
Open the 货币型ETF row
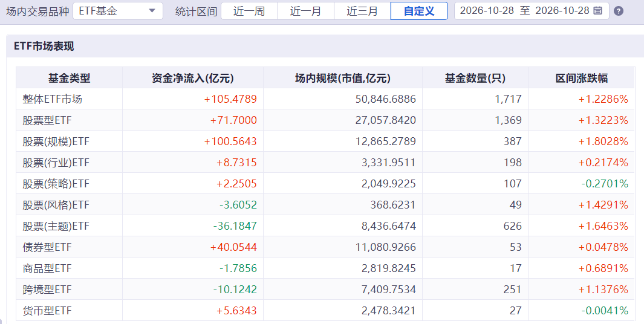[326, 311]
